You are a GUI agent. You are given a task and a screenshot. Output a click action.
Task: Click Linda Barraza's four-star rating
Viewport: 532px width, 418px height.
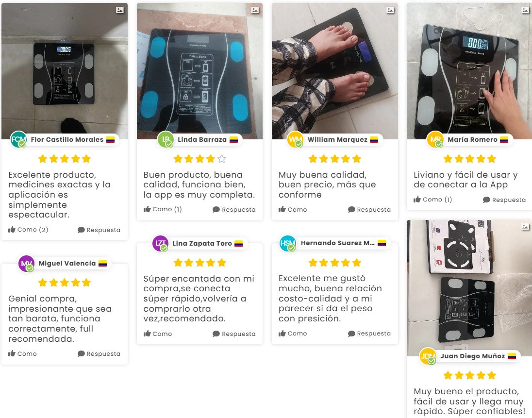(x=199, y=159)
